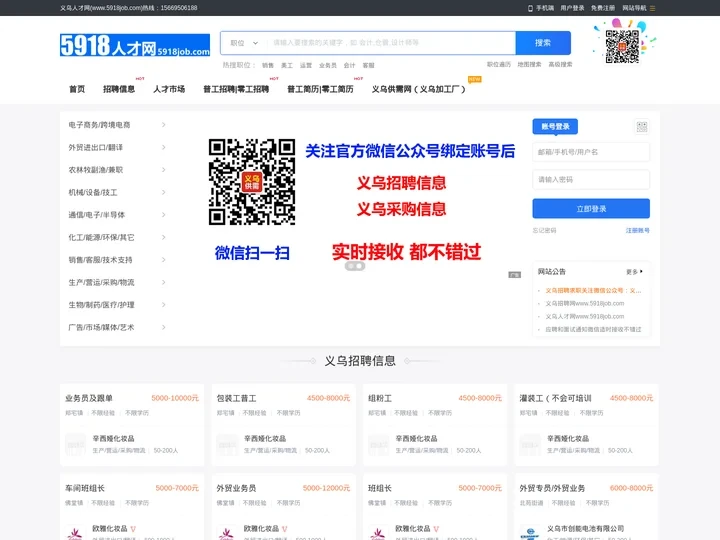Screen dimensions: 720x540
Task: Open the 组粉工 job title
Action: click(380, 398)
